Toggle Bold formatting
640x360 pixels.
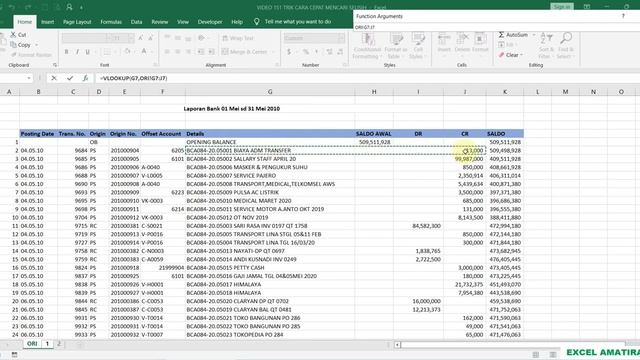(66, 52)
